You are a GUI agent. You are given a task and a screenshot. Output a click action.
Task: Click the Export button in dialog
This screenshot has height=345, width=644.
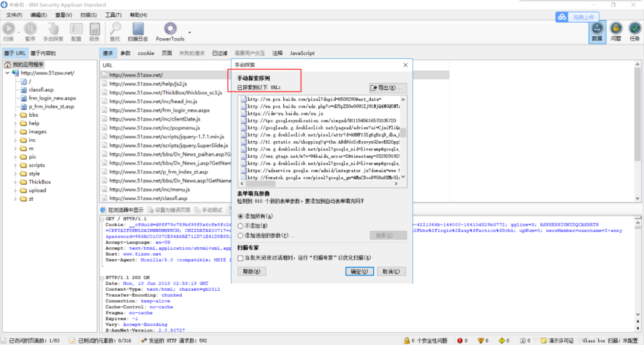388,88
